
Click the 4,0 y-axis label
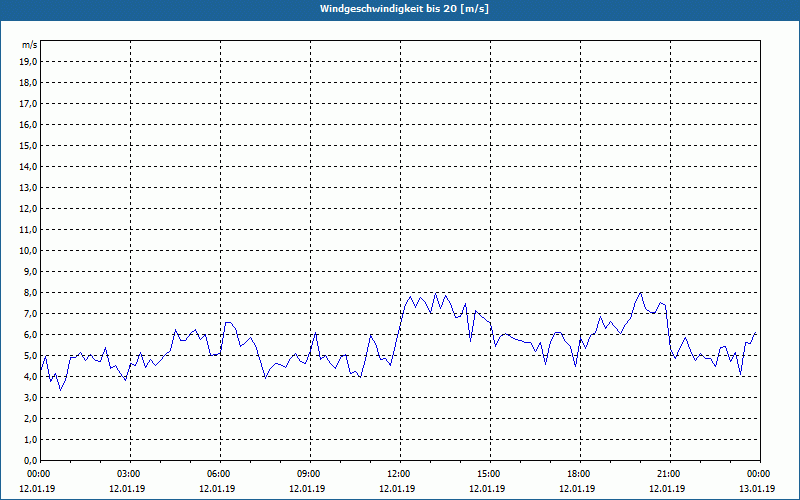pyautogui.click(x=30, y=377)
